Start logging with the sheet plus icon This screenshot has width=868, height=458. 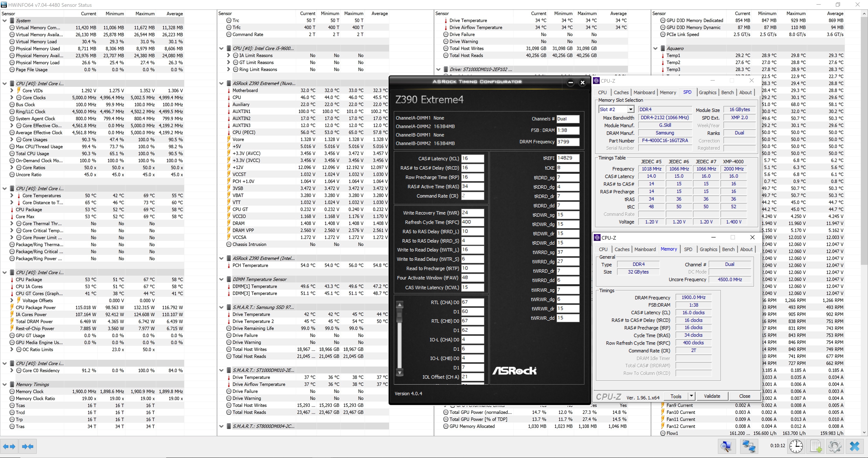[816, 446]
